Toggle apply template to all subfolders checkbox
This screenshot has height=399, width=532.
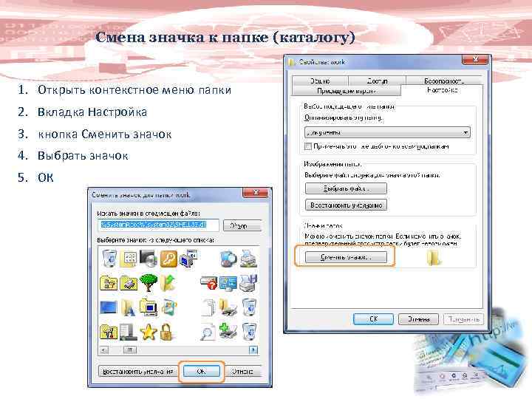(x=308, y=146)
